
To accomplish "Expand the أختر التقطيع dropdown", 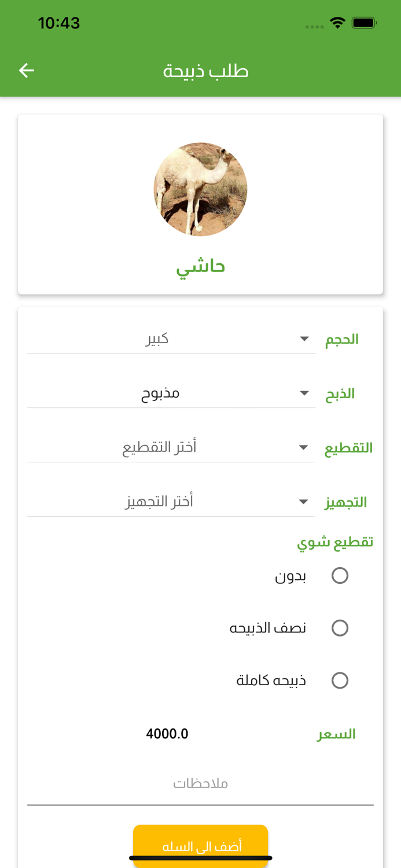I will 171,447.
